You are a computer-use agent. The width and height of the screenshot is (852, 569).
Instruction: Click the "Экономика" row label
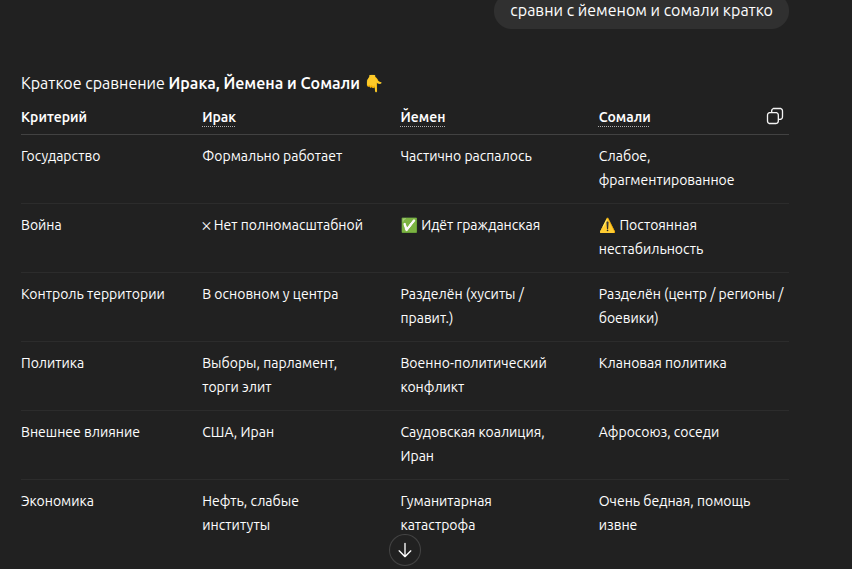tap(57, 501)
